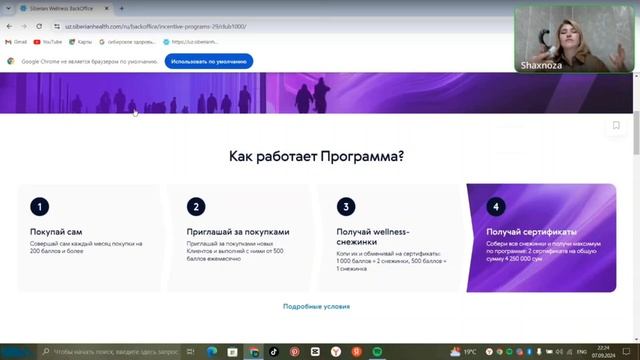Click the address bar with siberianhealth URL
The width and height of the screenshot is (640, 360).
pyautogui.click(x=155, y=27)
